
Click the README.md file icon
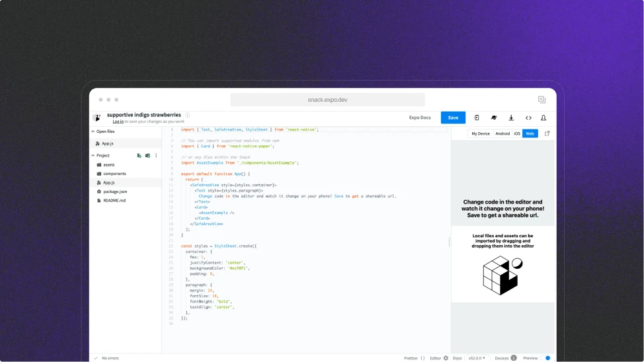[99, 201]
